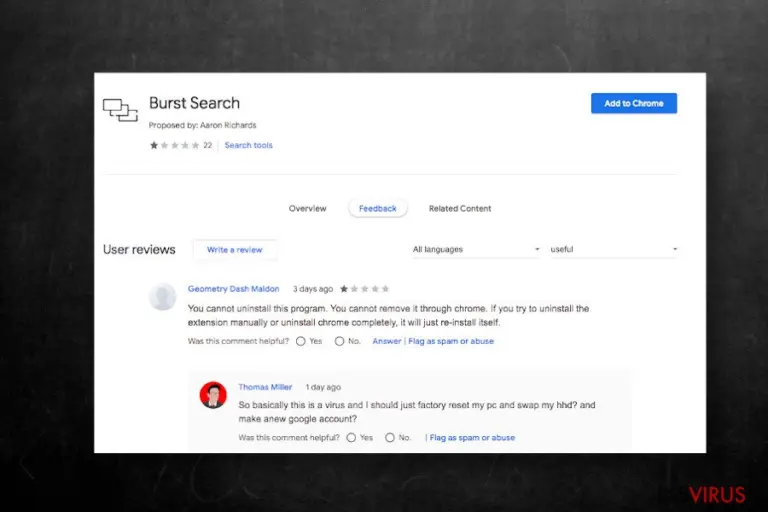Open the Related Content tab
The image size is (768, 512).
coord(460,208)
